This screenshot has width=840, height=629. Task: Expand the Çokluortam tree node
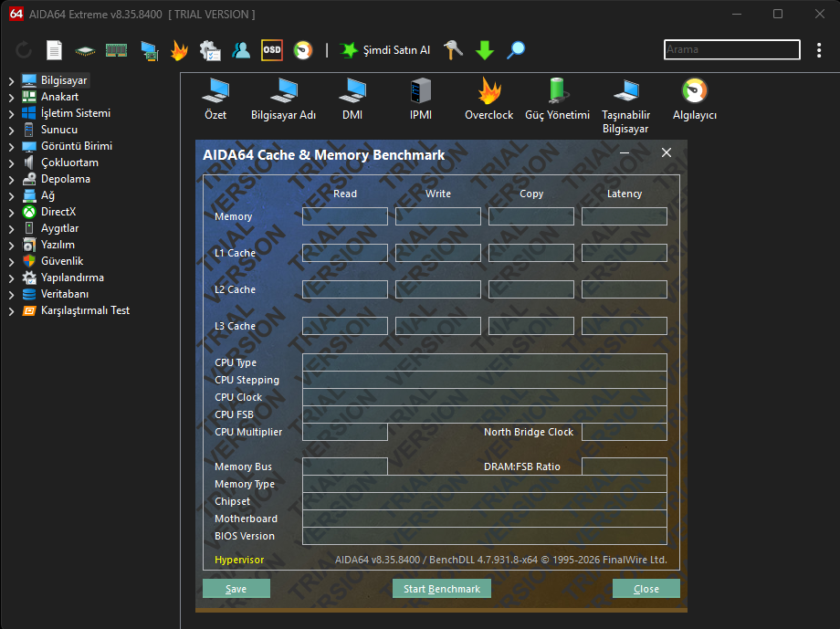[11, 163]
